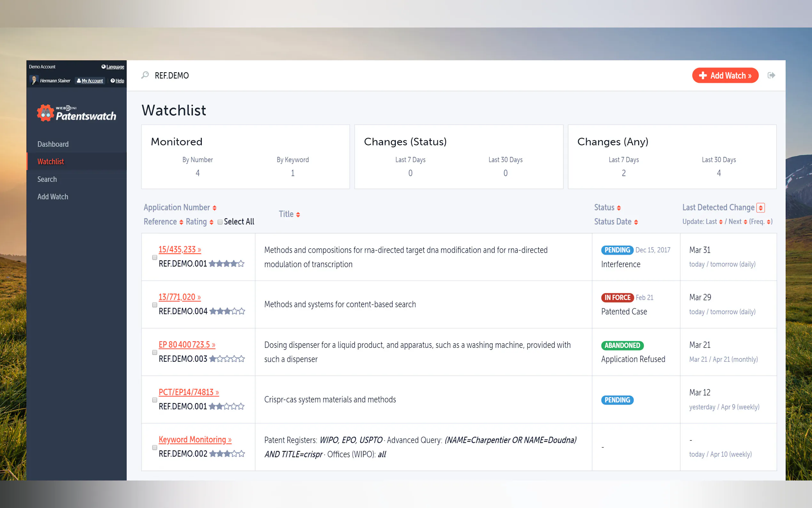Open the sidebar Search page

[x=47, y=179]
